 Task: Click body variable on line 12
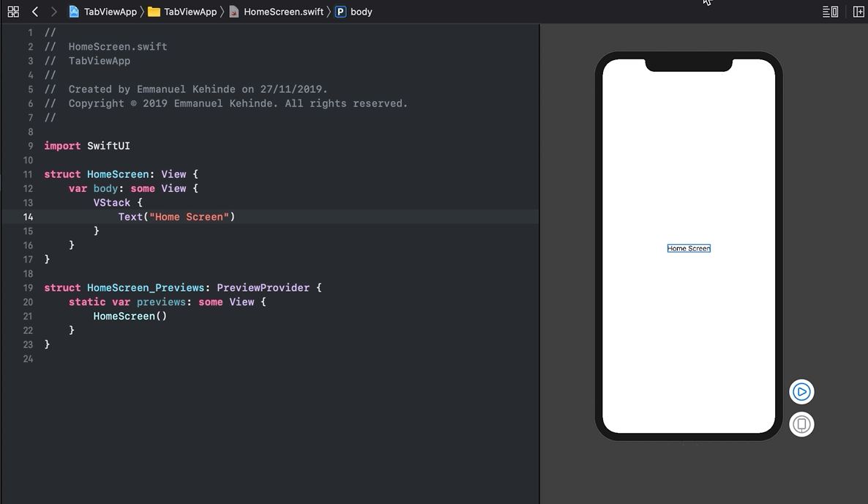tap(105, 188)
